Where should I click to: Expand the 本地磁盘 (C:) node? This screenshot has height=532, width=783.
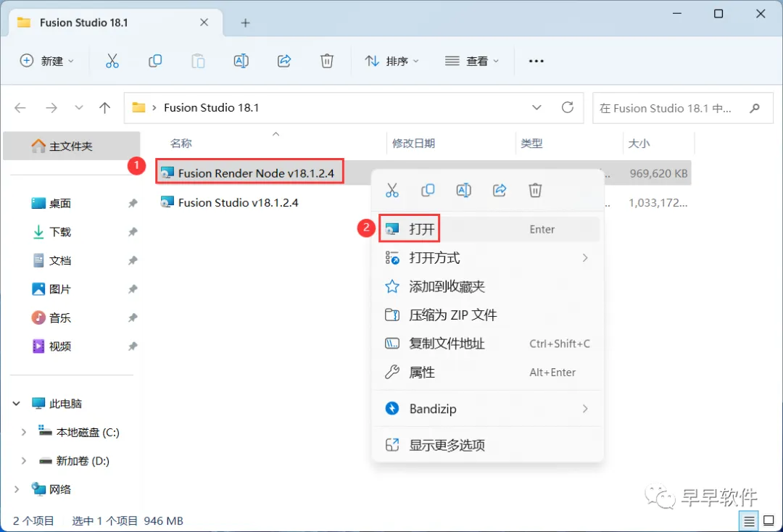point(23,432)
